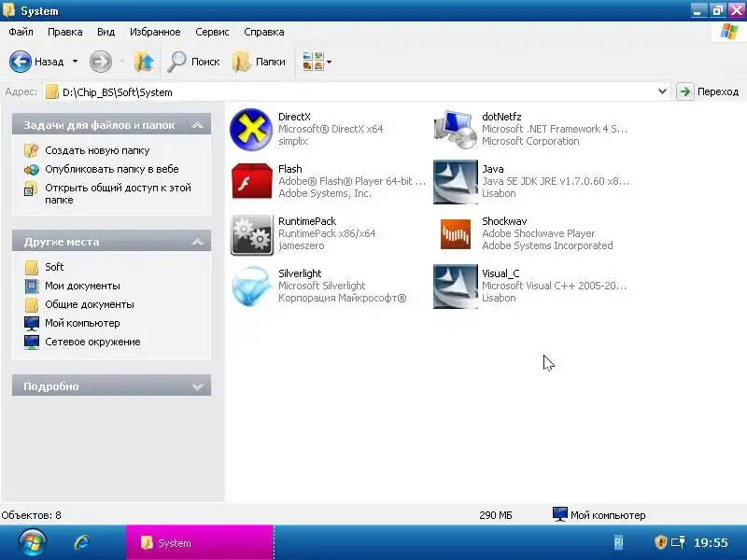Viewport: 747px width, 560px height.
Task: Click the Мои документы link
Action: (82, 286)
